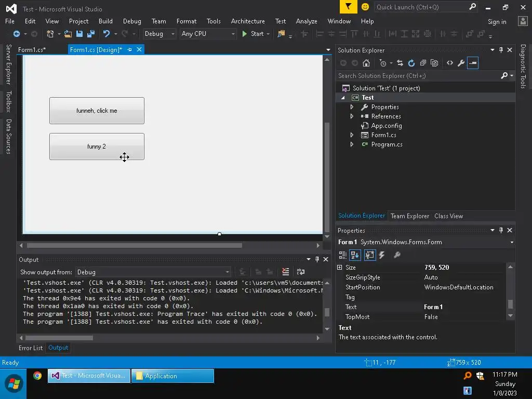Toggle Word Wrap in the Output window
Viewport: 532px width, 399px height.
coord(301,272)
